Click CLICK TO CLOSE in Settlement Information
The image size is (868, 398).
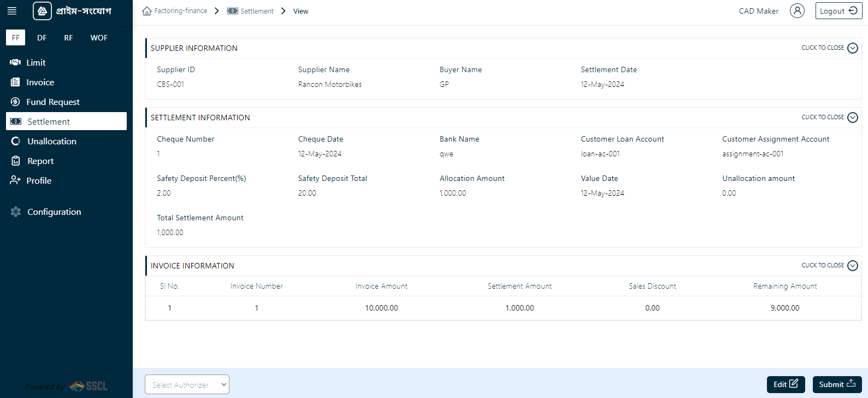point(823,118)
